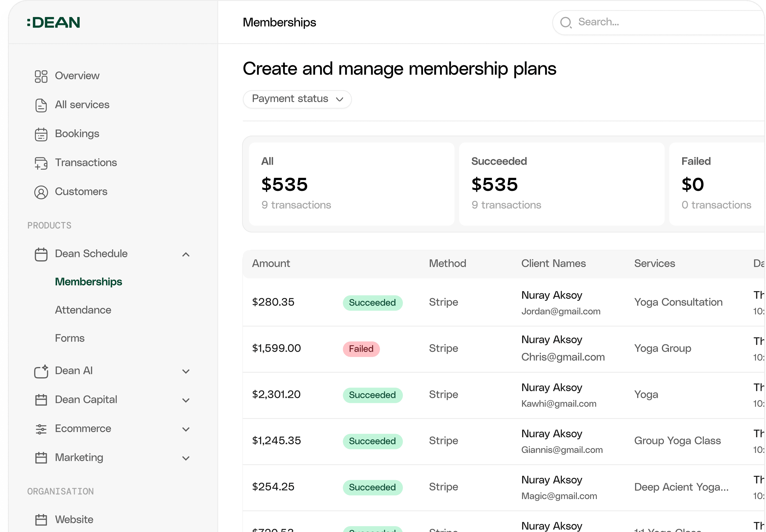The height and width of the screenshot is (532, 766).
Task: Click Chris@gmail.com email
Action: (563, 357)
